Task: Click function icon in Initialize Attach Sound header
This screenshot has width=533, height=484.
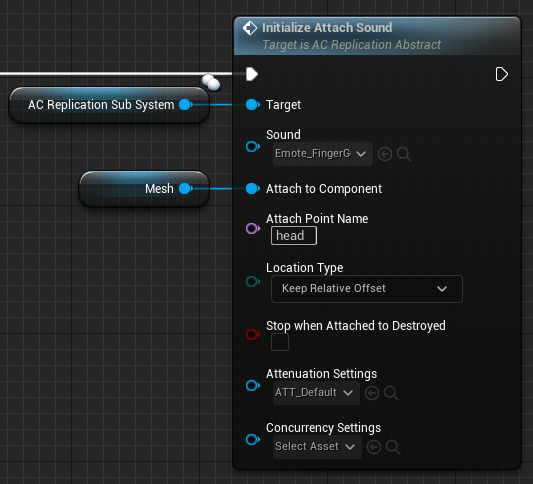Action: (x=250, y=28)
